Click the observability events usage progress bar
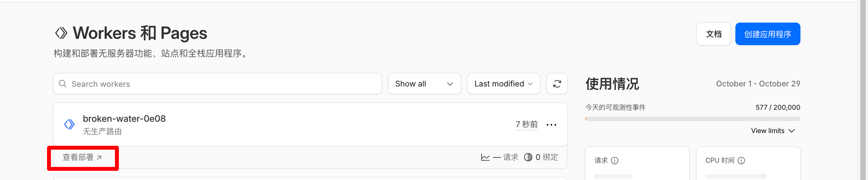 [693, 119]
